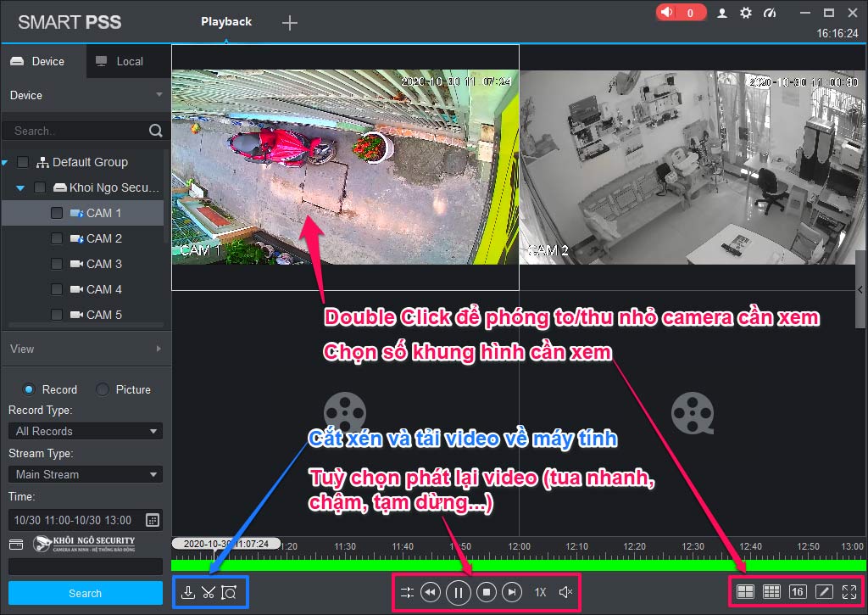Viewport: 868px width, 615px height.
Task: Click the Time range field
Action: pos(86,520)
